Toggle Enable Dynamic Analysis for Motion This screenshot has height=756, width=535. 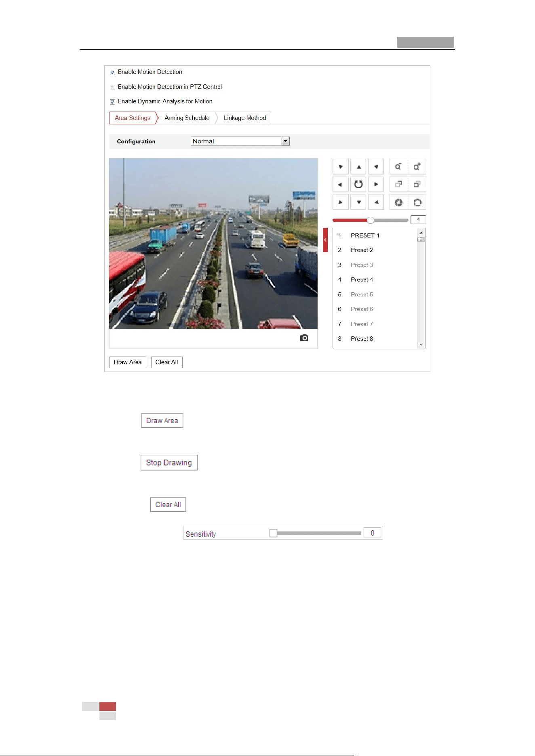pyautogui.click(x=113, y=102)
